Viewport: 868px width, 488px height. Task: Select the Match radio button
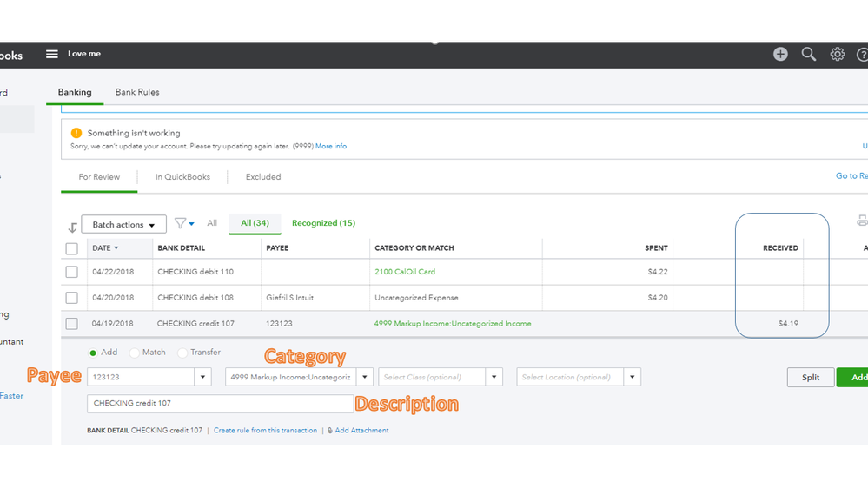(x=134, y=353)
